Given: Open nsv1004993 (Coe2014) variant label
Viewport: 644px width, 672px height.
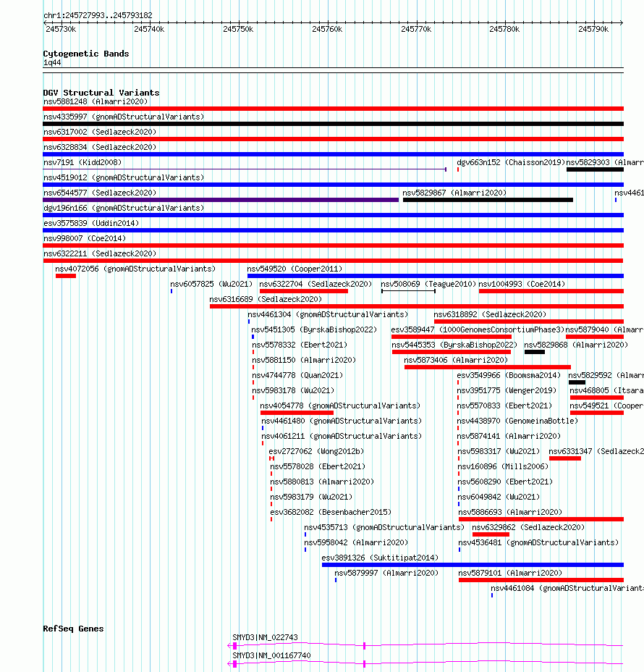Looking at the screenshot, I should (522, 284).
